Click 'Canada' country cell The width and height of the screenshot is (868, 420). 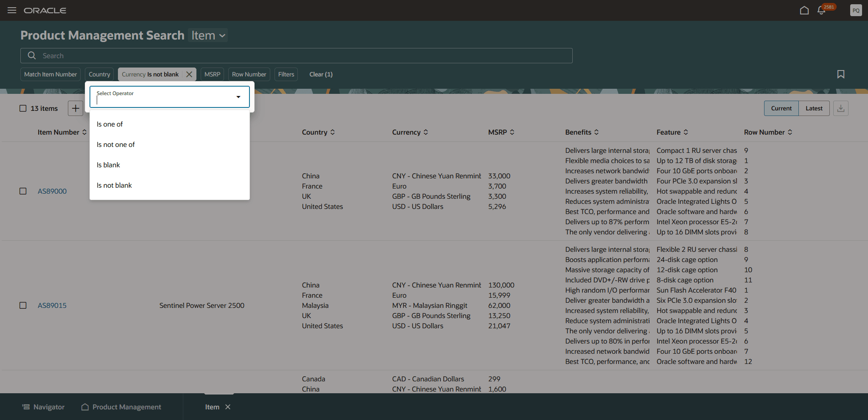314,379
